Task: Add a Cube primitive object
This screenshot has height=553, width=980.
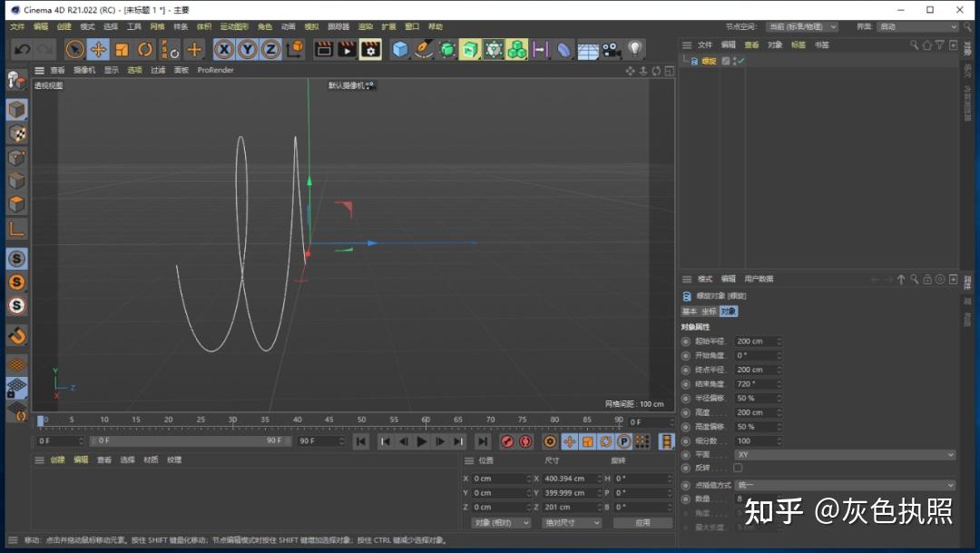Action: click(x=400, y=49)
